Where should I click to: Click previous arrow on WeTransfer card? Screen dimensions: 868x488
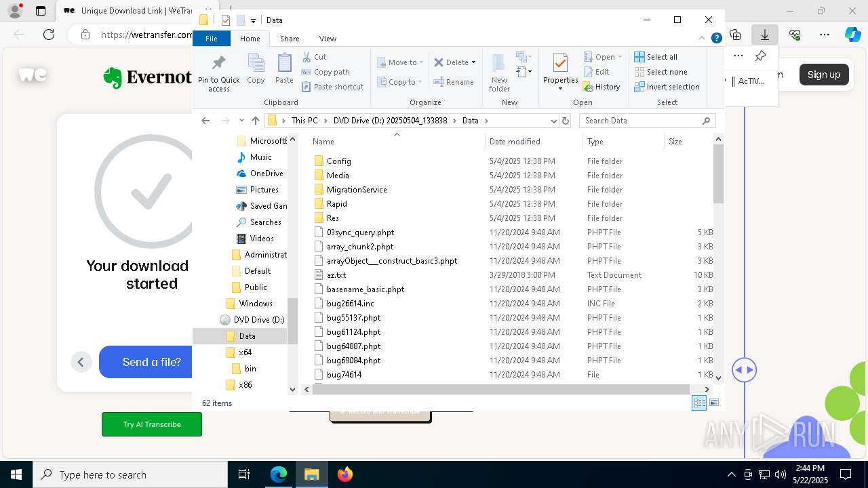pyautogui.click(x=81, y=362)
